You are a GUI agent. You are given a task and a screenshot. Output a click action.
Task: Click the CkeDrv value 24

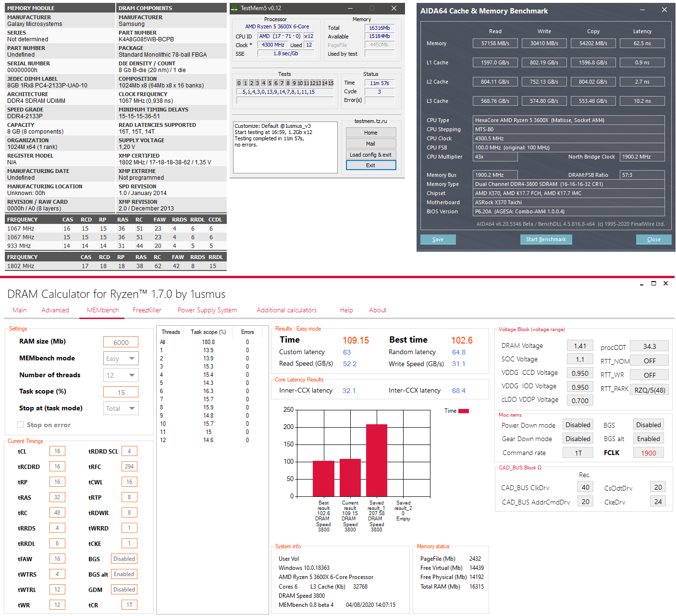point(658,502)
